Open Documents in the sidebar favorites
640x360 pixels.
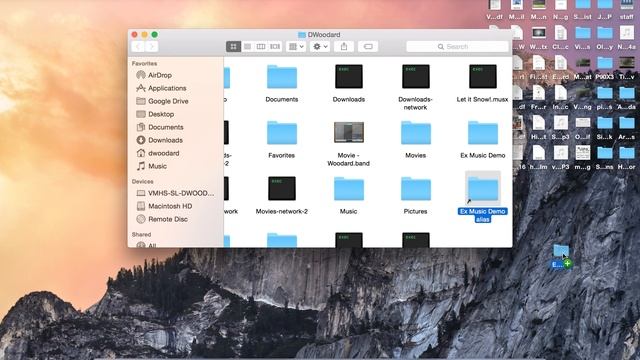tap(165, 127)
